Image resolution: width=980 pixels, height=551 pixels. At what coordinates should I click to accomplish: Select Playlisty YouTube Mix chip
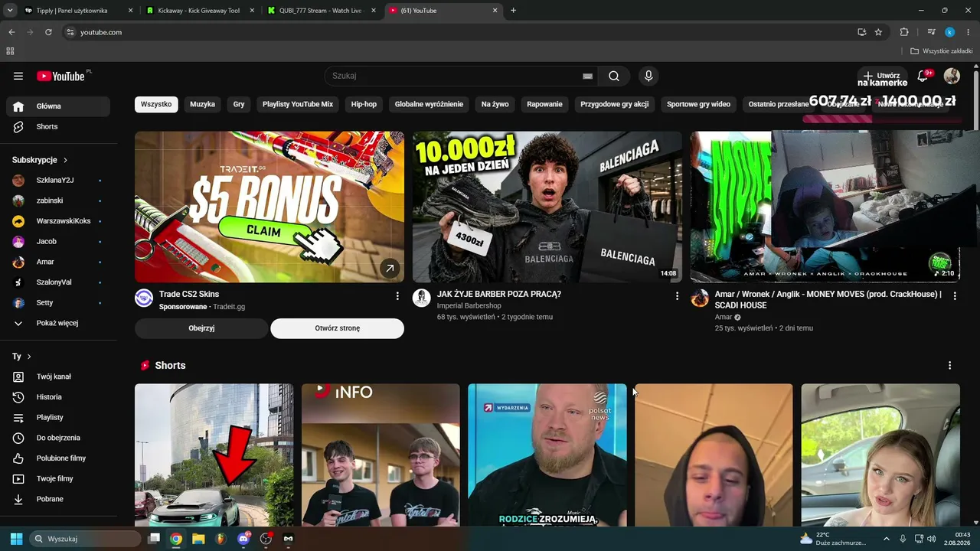pyautogui.click(x=298, y=104)
